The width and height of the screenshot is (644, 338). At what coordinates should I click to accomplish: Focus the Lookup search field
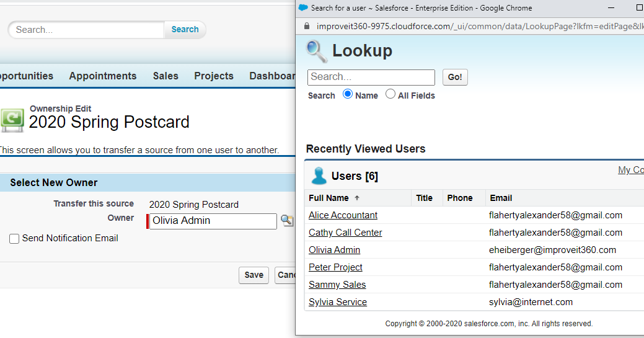pyautogui.click(x=371, y=77)
